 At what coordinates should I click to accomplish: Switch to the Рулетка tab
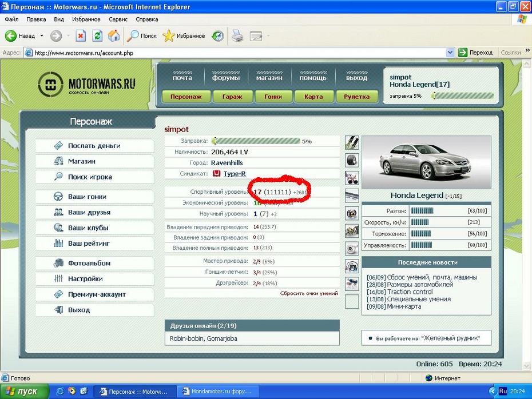coord(356,97)
